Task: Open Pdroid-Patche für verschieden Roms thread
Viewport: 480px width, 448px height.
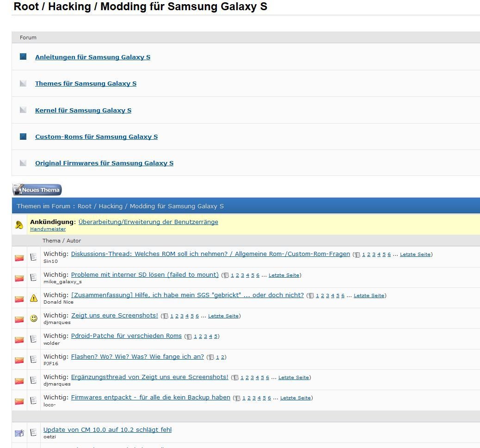Action: click(126, 336)
